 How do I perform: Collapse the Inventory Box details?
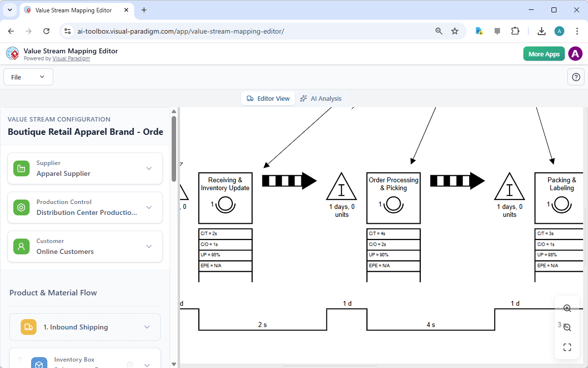pos(147,364)
